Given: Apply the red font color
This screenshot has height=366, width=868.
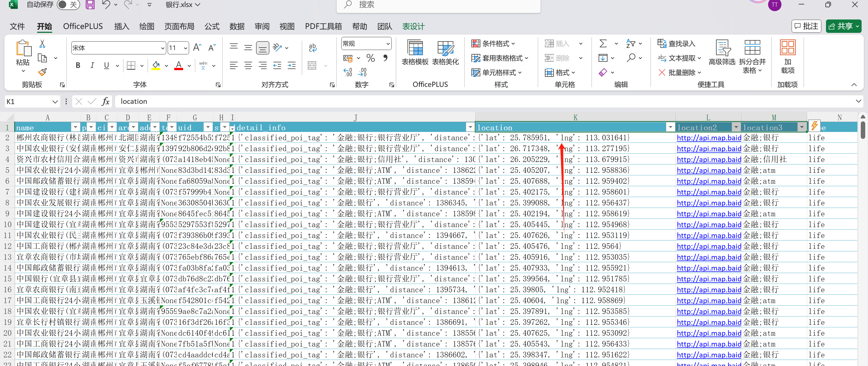Looking at the screenshot, I should pyautogui.click(x=179, y=65).
